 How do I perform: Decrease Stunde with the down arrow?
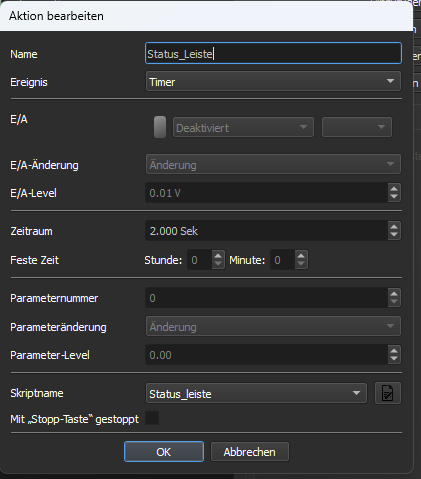pyautogui.click(x=218, y=264)
